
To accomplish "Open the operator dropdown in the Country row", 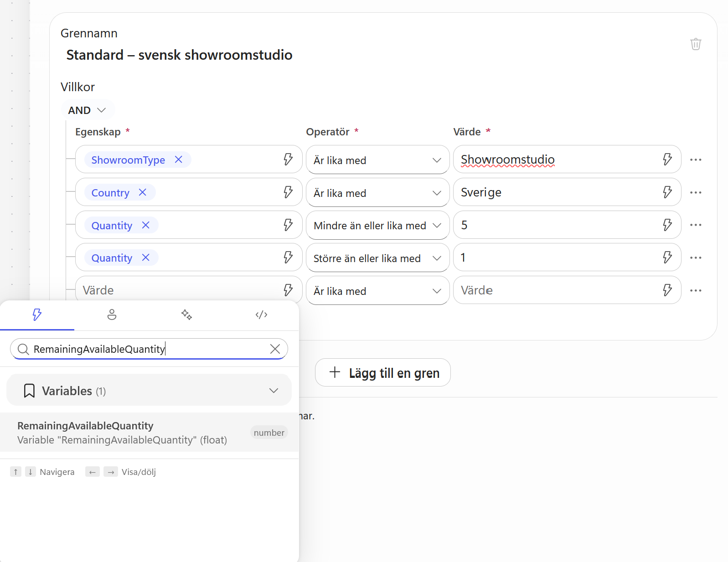I will (x=378, y=193).
